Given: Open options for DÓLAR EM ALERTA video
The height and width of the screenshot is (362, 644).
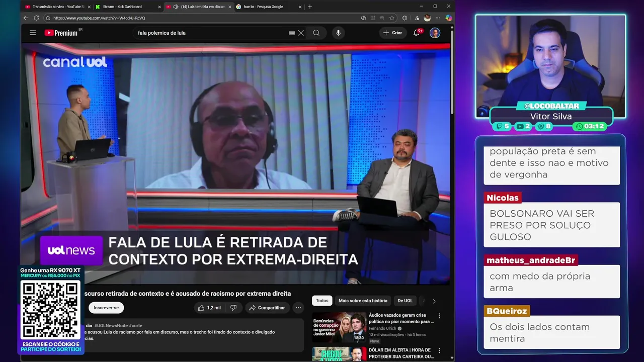Looking at the screenshot, I should (x=439, y=351).
